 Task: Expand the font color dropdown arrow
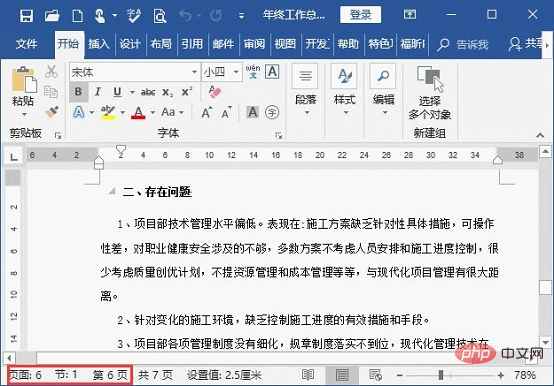coord(153,113)
